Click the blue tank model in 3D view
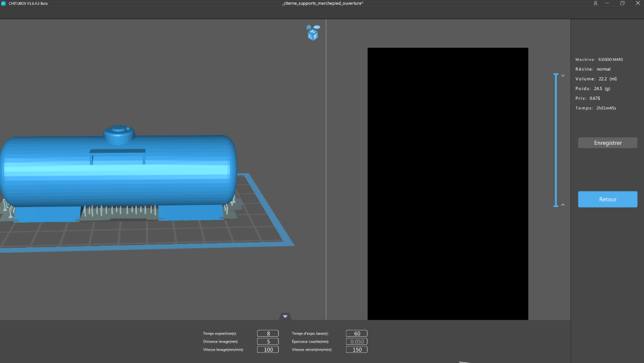Viewport: 644px width, 363px height. 118,169
